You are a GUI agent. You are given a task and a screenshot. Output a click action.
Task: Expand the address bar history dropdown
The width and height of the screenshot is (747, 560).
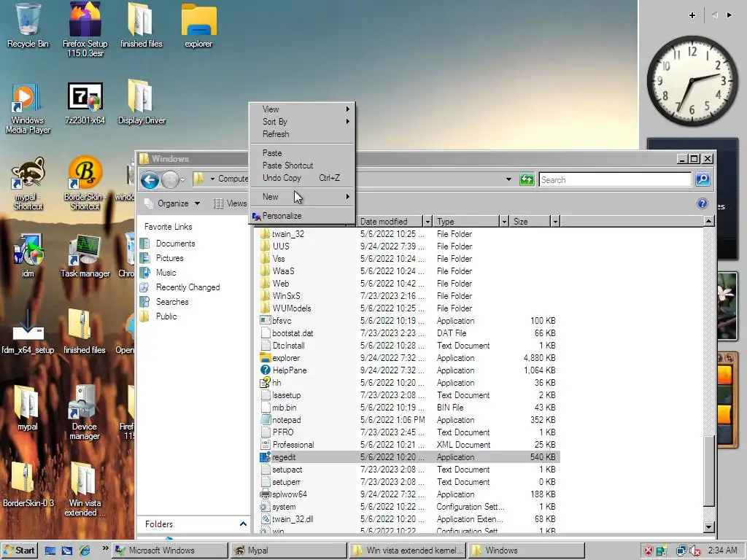508,179
